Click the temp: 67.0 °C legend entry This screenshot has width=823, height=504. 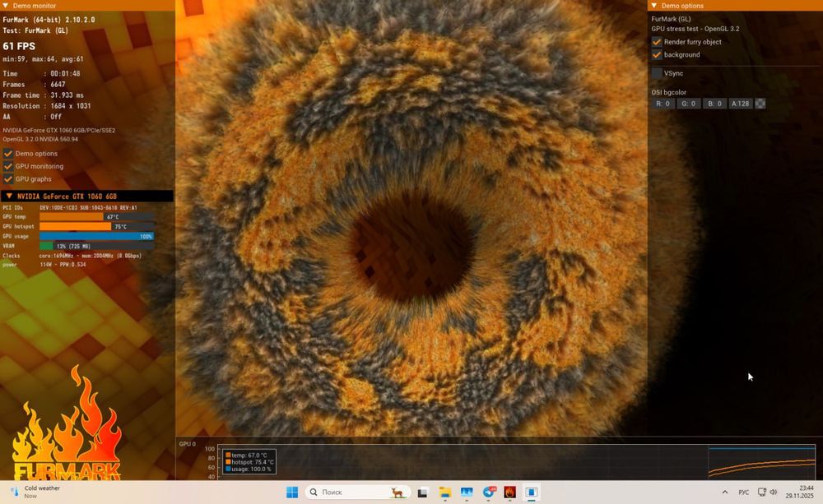point(246,455)
